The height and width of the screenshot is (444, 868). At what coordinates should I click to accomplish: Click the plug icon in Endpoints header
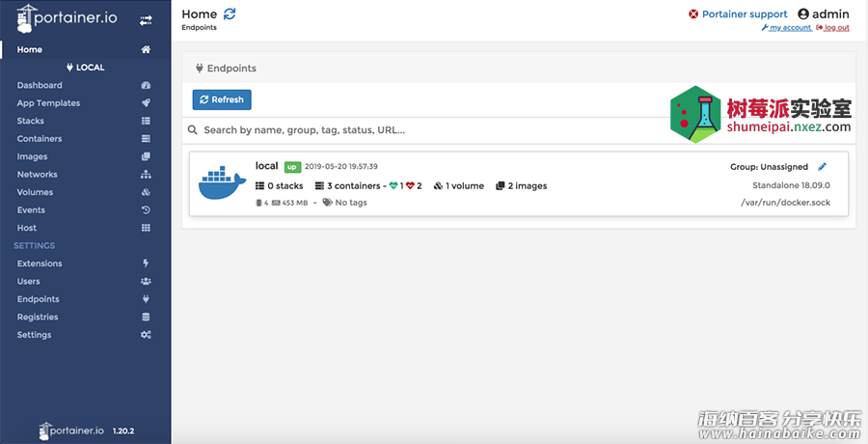(x=199, y=69)
